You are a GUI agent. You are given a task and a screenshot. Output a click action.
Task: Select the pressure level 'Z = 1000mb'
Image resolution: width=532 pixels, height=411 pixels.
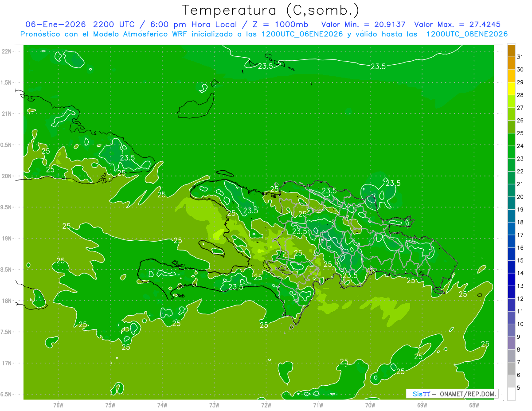279,24
